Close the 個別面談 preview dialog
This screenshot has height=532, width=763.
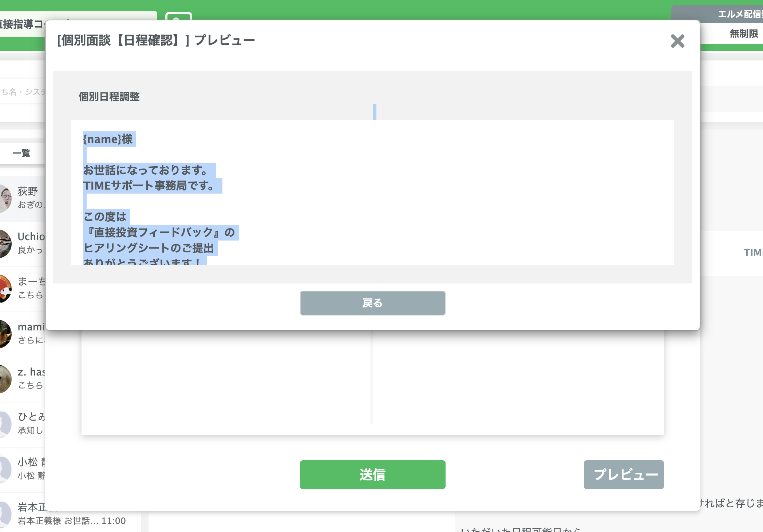pos(677,42)
